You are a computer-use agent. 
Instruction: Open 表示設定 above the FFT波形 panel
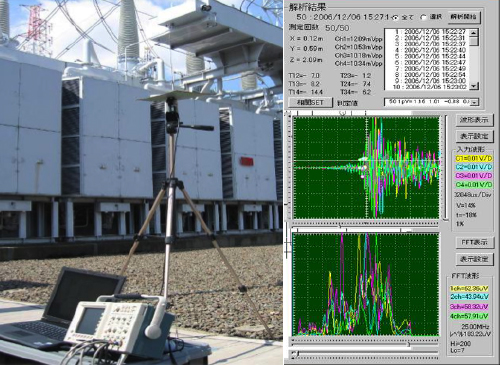coord(474,258)
